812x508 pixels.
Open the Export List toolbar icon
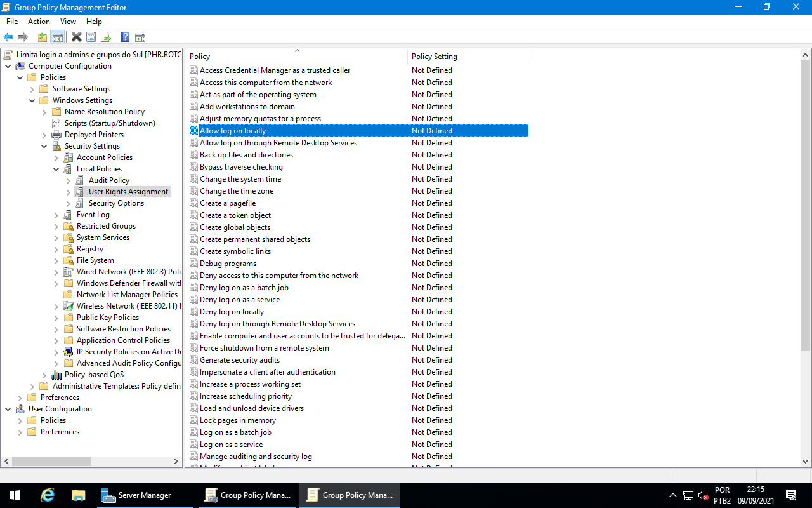point(106,36)
